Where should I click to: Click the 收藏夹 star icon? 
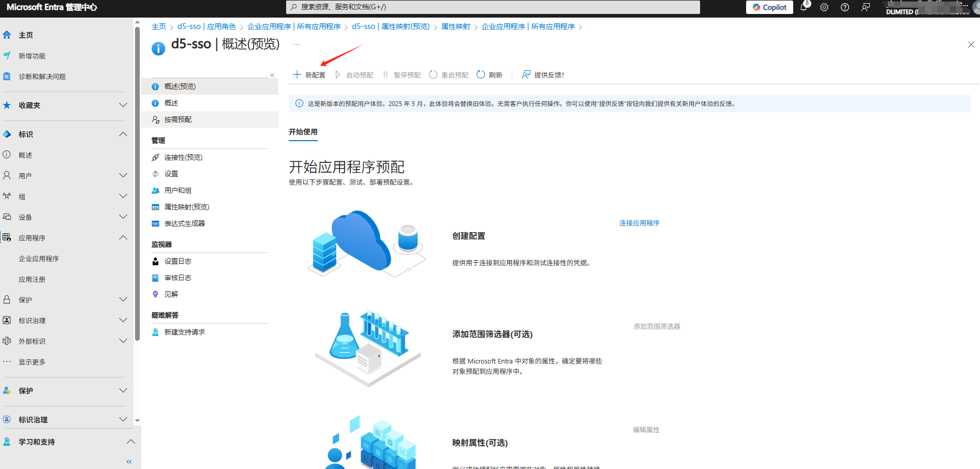[x=7, y=105]
